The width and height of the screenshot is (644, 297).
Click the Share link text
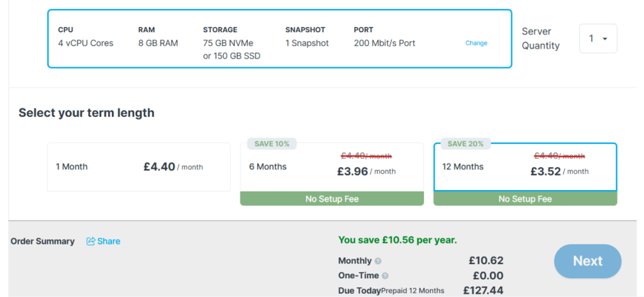click(109, 242)
